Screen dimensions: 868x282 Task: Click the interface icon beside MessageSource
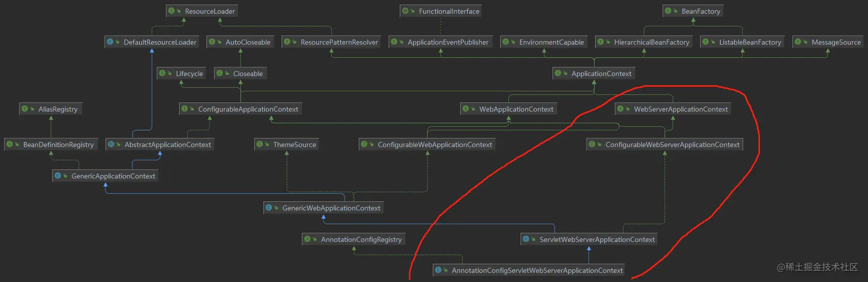pyautogui.click(x=798, y=42)
